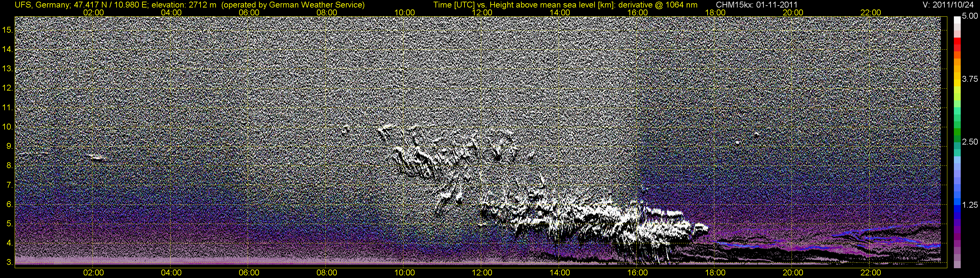Click the "22:00" label on the lower time axis
Screen dimensions: 980x278
coord(871,273)
